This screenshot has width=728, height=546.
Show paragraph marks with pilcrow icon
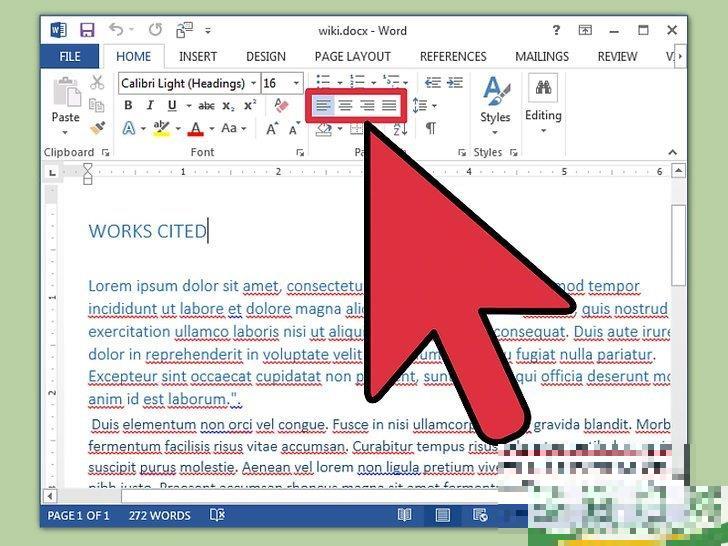point(431,128)
